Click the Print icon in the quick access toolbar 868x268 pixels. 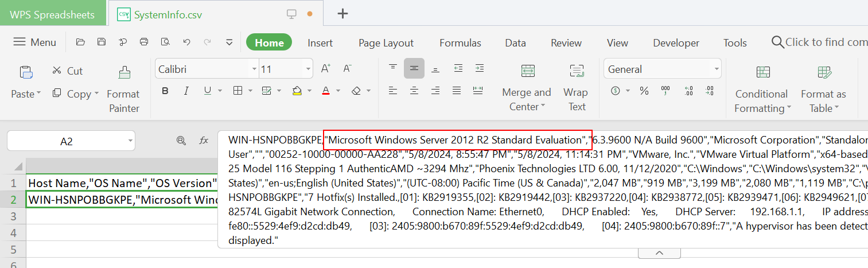pos(144,42)
